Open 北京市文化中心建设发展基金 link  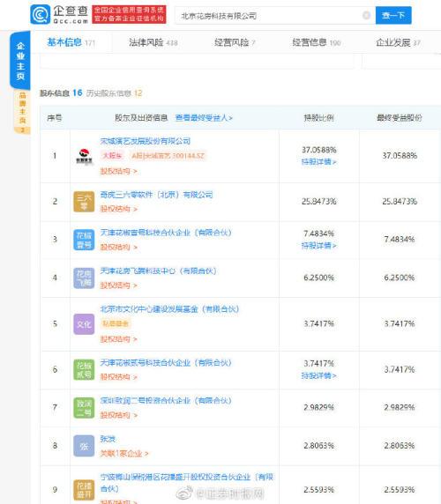pos(169,309)
